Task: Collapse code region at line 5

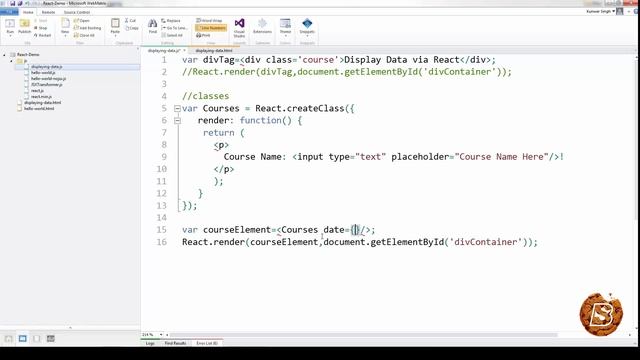Action: click(177, 109)
